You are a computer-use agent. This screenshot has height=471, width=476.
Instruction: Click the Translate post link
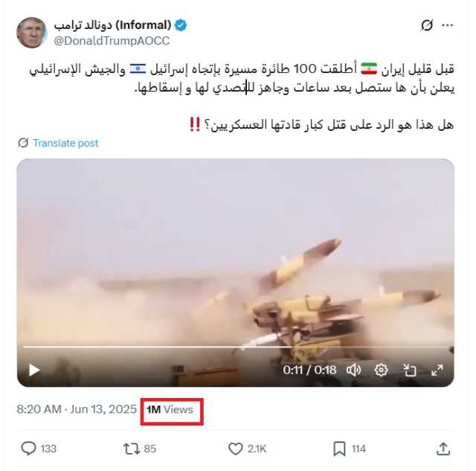coord(65,143)
